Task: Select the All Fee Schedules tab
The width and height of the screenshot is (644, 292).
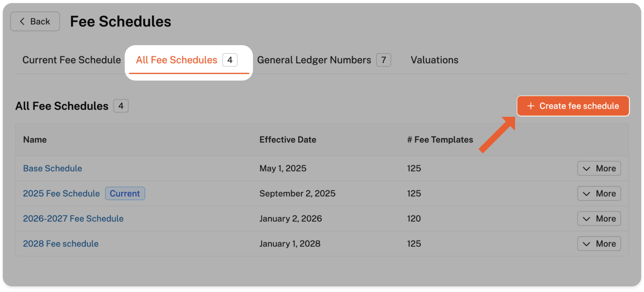Action: click(177, 60)
